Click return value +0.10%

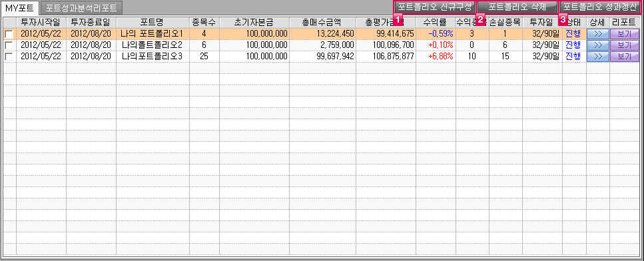point(440,45)
